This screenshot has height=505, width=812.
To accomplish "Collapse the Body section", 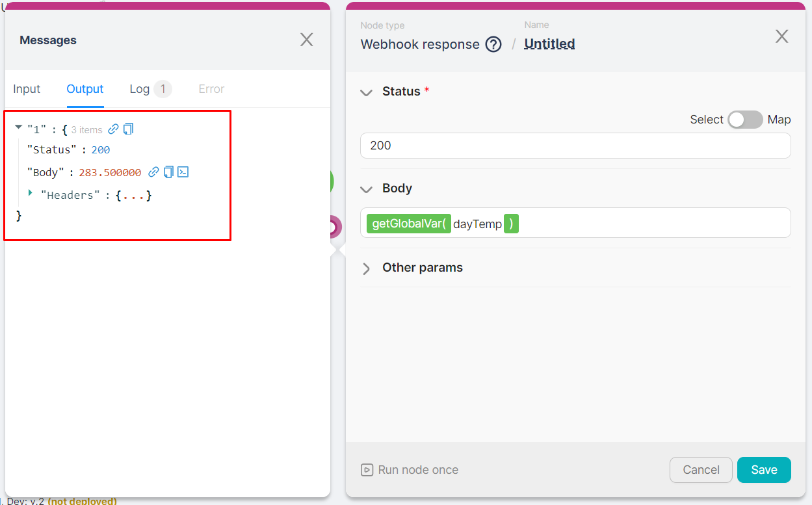I will pos(366,189).
